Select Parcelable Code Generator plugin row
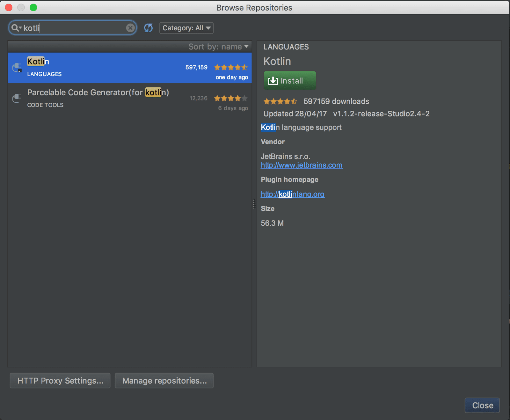 point(130,99)
